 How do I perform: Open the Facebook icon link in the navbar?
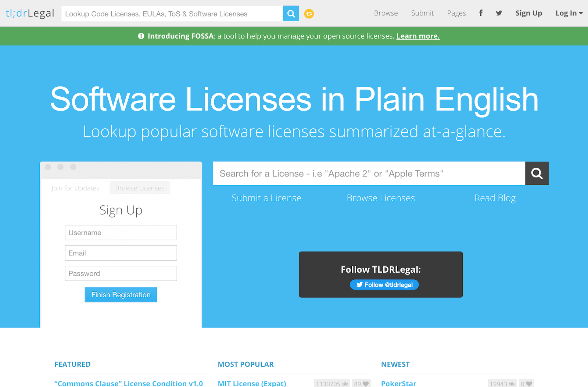click(x=481, y=13)
